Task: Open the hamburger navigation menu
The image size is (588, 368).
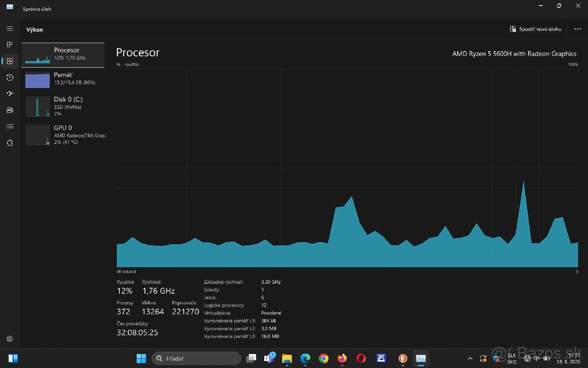Action: click(9, 28)
